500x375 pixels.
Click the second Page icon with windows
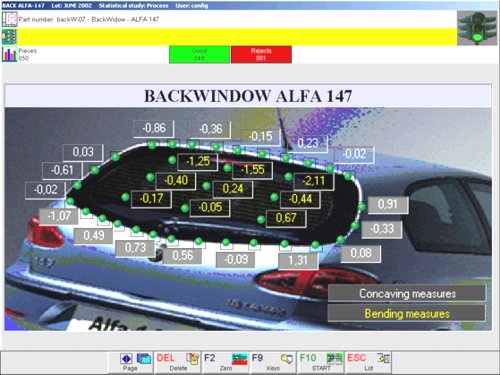click(144, 359)
